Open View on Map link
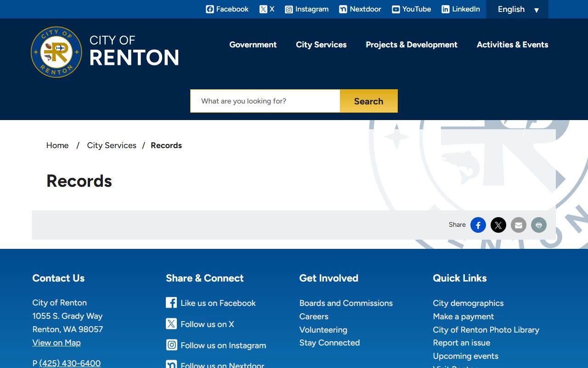The height and width of the screenshot is (368, 588). tap(57, 343)
